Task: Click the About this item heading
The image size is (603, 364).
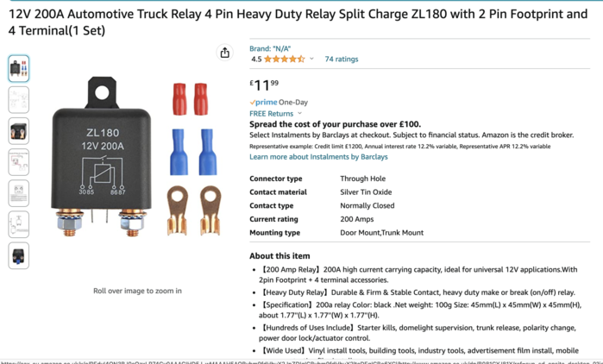Action: click(x=280, y=256)
